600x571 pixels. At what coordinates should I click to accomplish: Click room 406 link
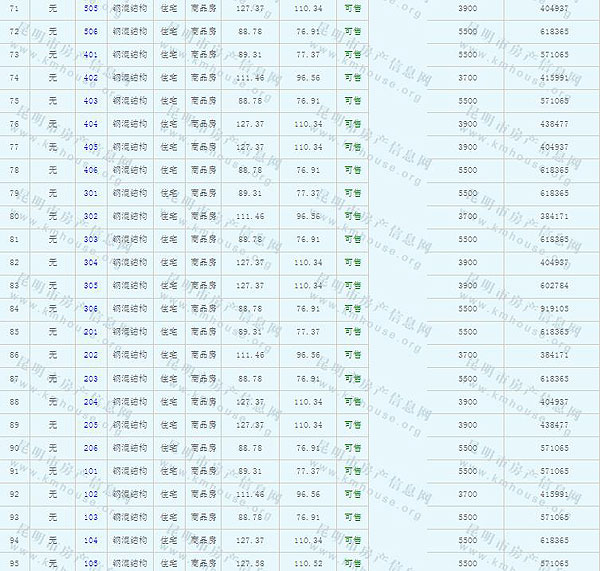coord(91,170)
